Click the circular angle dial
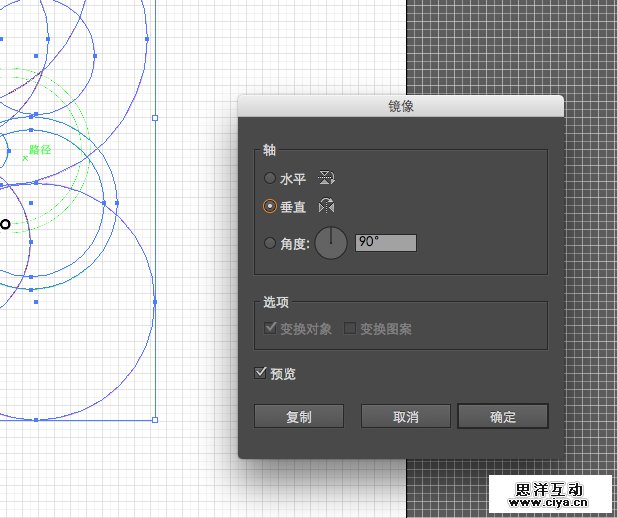617x518 pixels. click(x=331, y=243)
